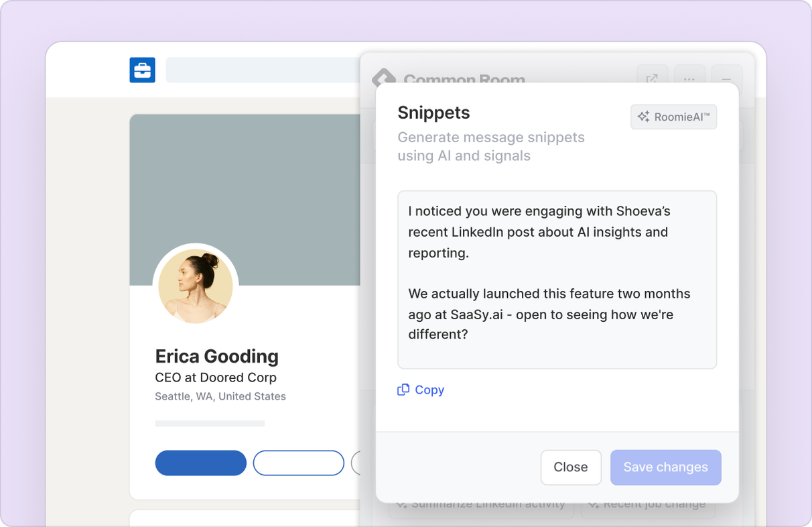Click the search bar next to briefcase logo
Viewport: 812px width, 527px height.
263,70
